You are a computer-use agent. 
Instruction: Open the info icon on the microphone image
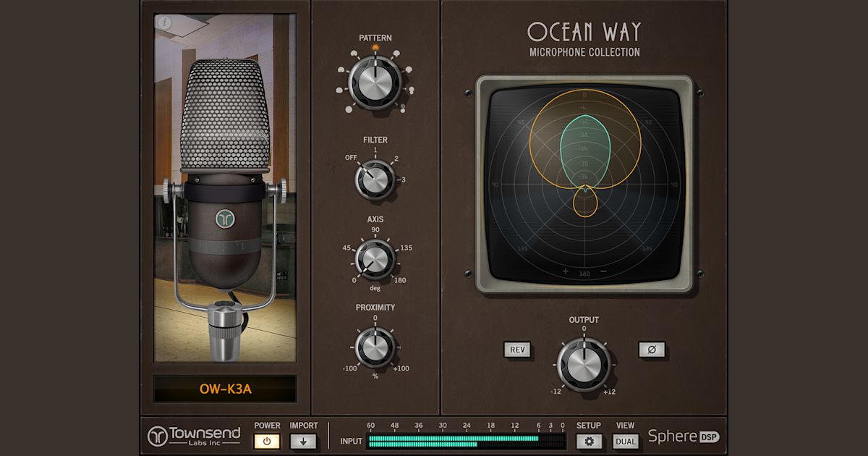[166, 22]
